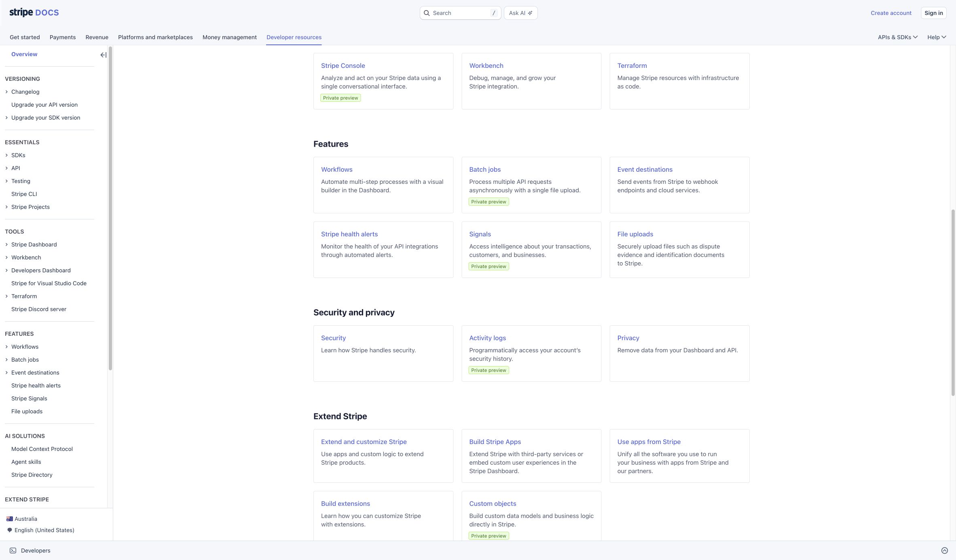The width and height of the screenshot is (956, 560).
Task: Open the Event destinations card link
Action: (645, 169)
